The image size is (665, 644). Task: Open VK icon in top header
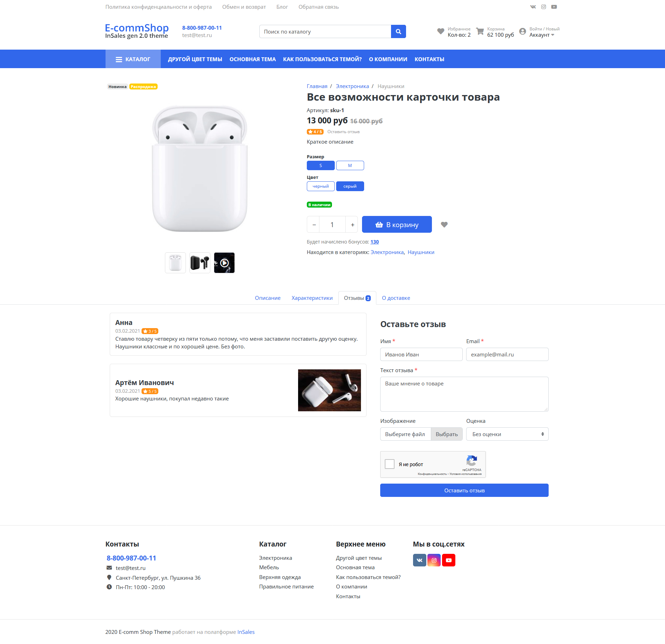(x=533, y=7)
